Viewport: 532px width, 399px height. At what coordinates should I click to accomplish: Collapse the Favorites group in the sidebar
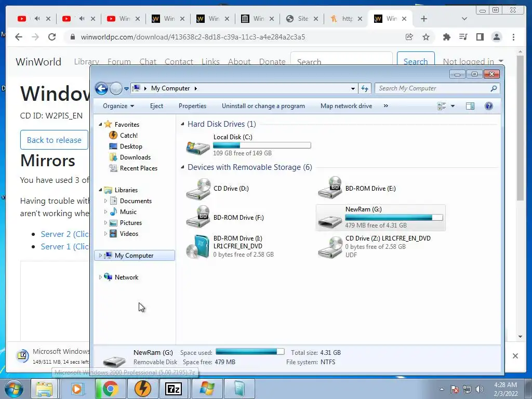(x=100, y=125)
